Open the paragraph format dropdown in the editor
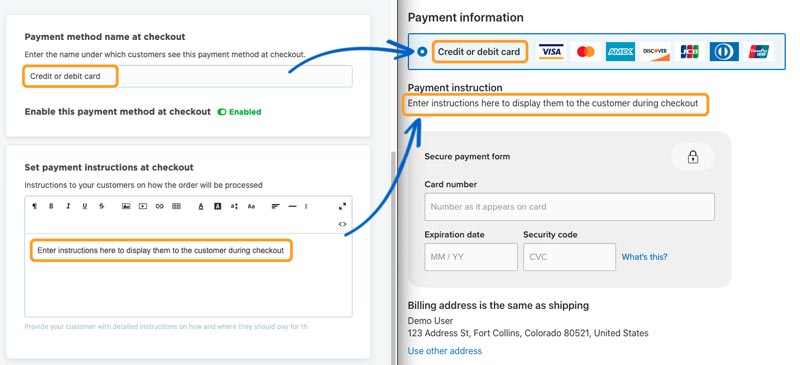 click(x=35, y=206)
